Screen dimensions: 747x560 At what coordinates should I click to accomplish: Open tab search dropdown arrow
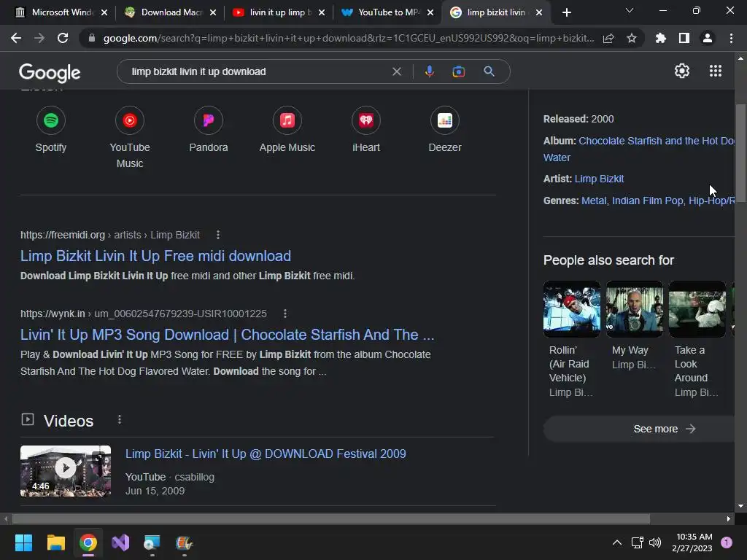click(x=630, y=10)
